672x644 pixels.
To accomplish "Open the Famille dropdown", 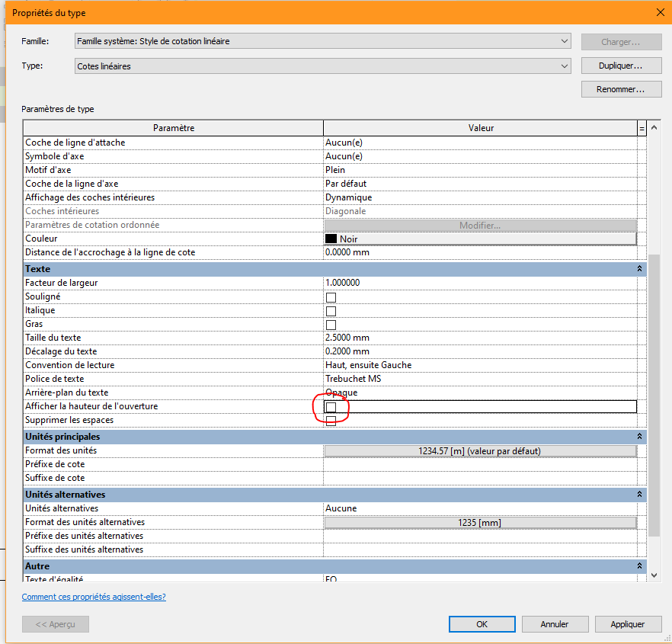I will click(565, 42).
